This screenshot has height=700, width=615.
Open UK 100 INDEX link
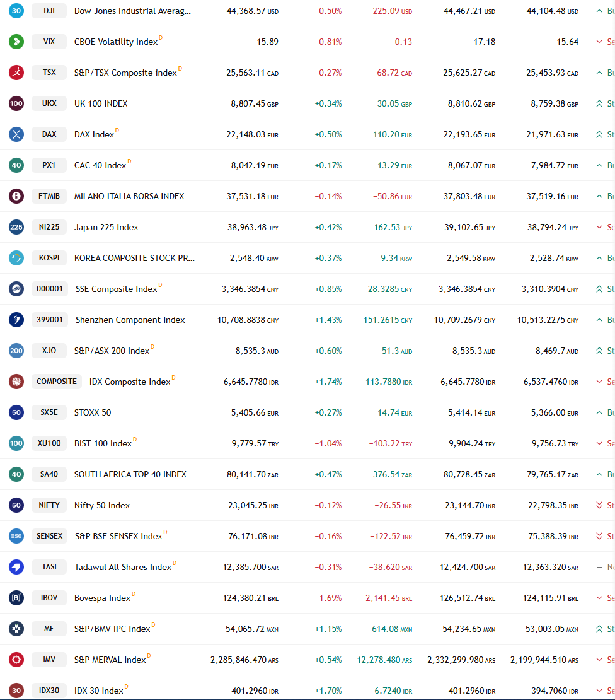tap(101, 103)
